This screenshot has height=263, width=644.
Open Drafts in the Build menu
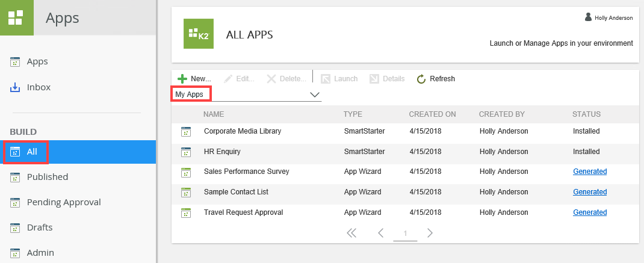point(39,227)
